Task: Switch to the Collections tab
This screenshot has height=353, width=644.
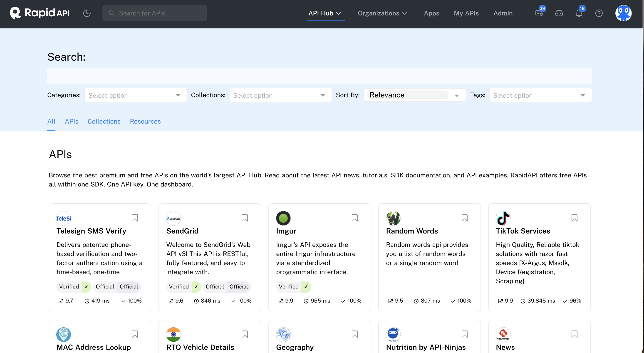Action: 104,121
